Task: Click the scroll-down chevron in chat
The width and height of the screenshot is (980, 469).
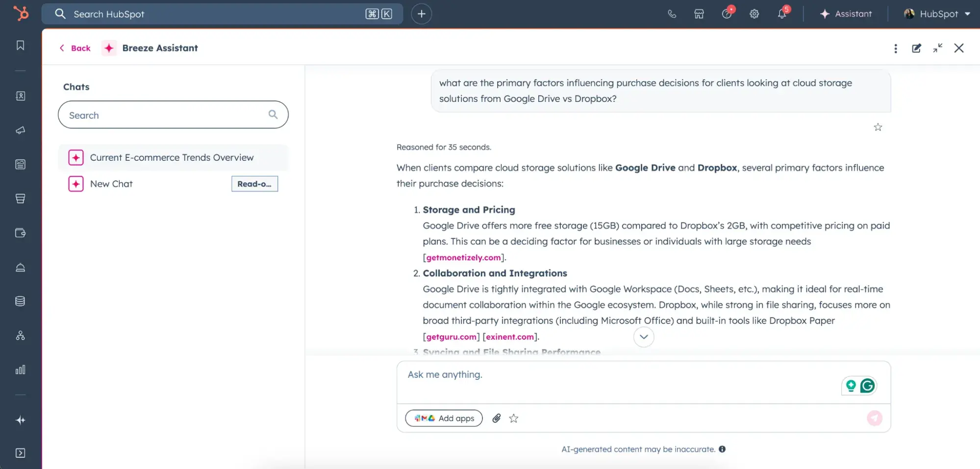Action: click(644, 337)
